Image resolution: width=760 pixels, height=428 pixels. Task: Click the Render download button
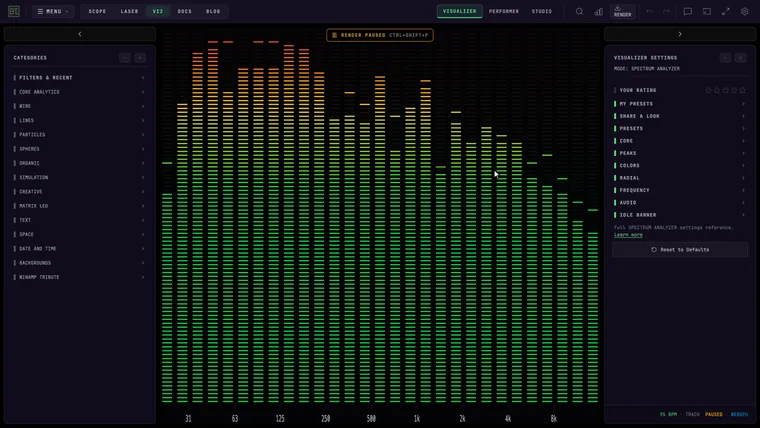pyautogui.click(x=622, y=11)
